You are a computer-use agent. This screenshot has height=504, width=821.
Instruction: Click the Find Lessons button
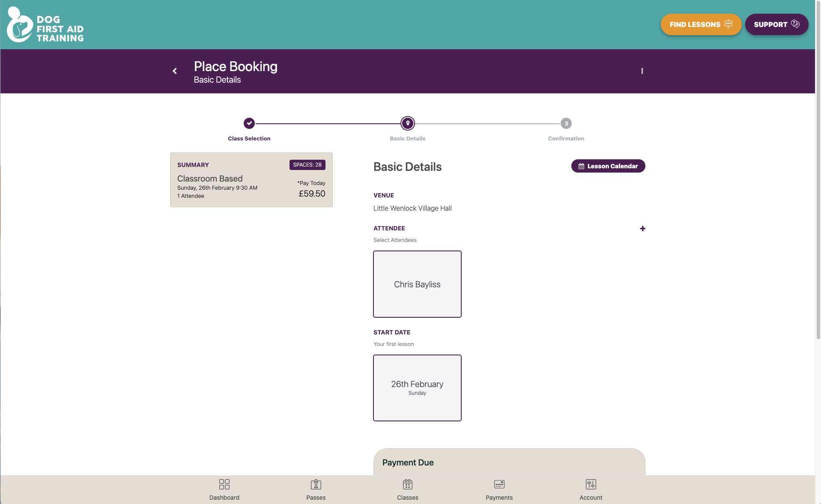point(701,24)
